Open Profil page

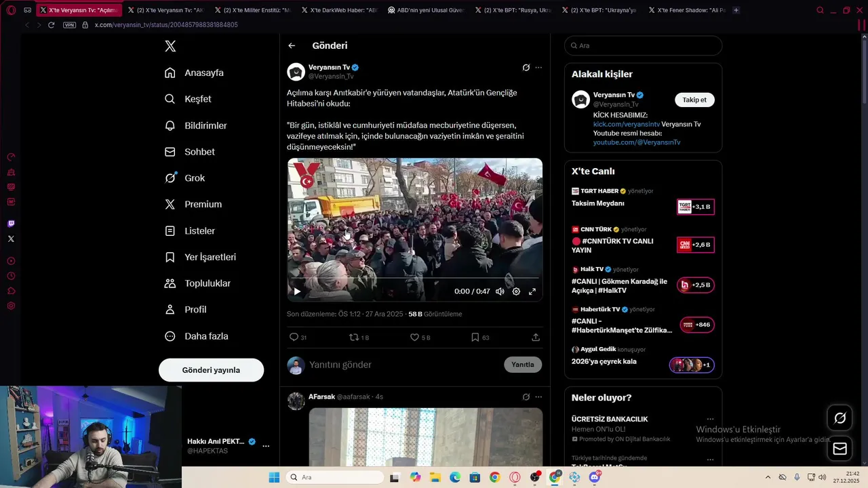(x=185, y=309)
